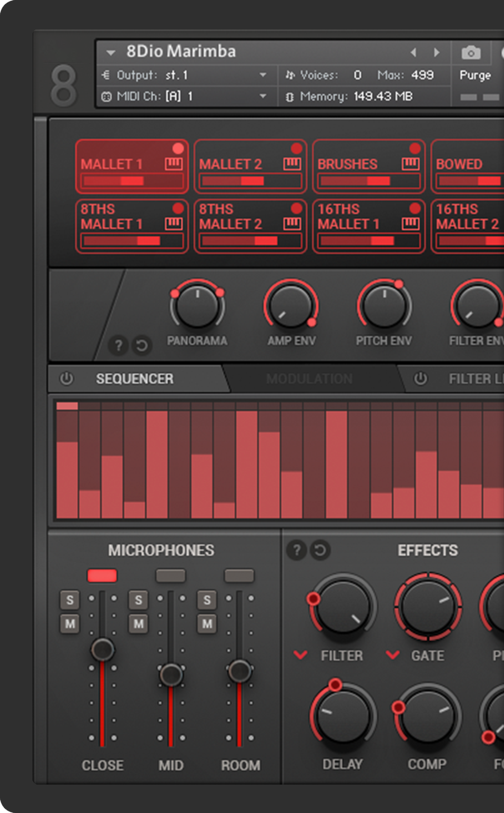Click reset icon beside the PANORAMA knob

coord(142,345)
